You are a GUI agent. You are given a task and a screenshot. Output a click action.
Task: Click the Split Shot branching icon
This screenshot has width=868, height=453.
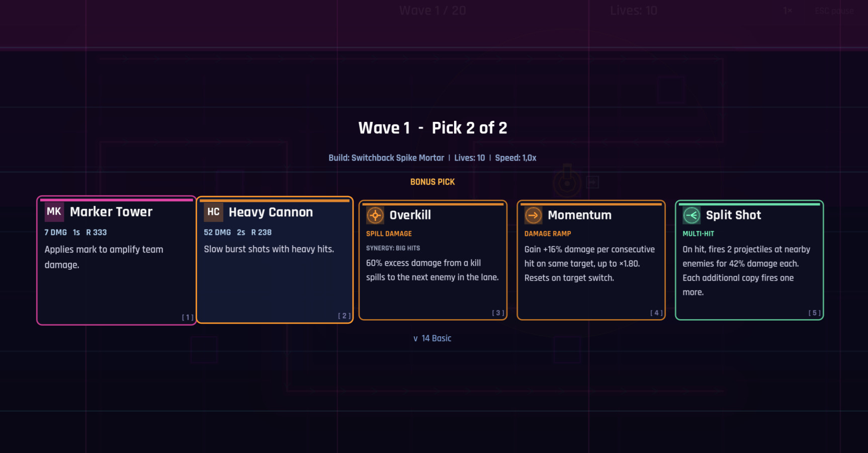[691, 215]
